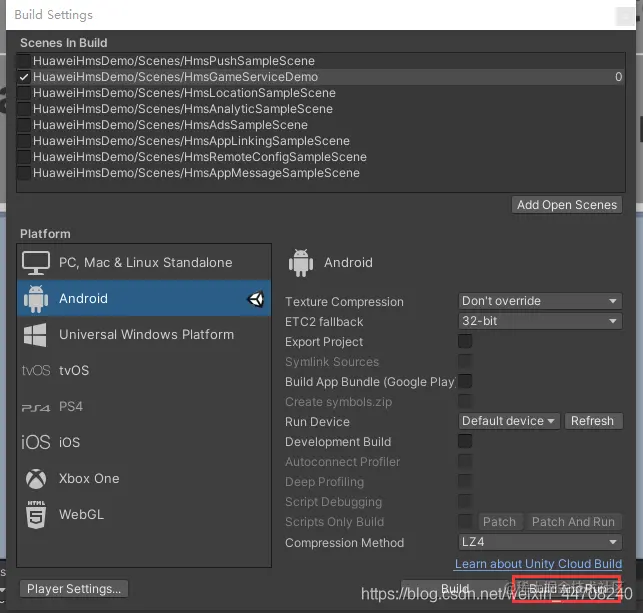
Task: Click the PS4 platform logo
Action: [36, 408]
